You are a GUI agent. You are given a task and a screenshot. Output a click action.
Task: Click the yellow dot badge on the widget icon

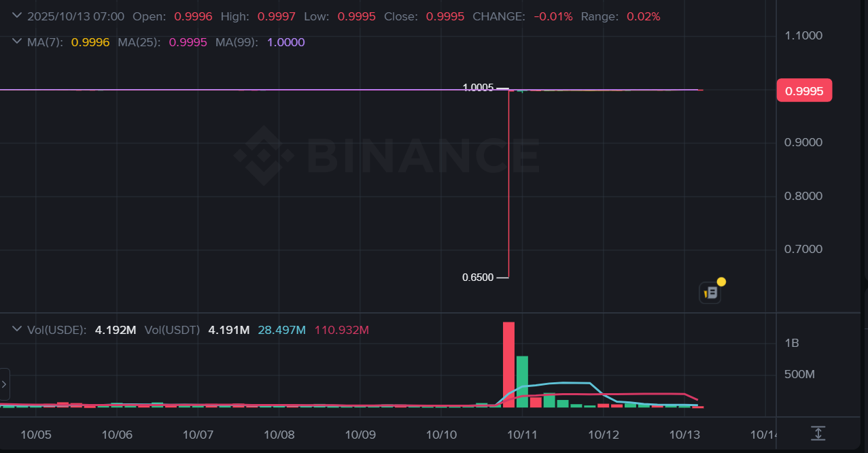click(x=721, y=280)
